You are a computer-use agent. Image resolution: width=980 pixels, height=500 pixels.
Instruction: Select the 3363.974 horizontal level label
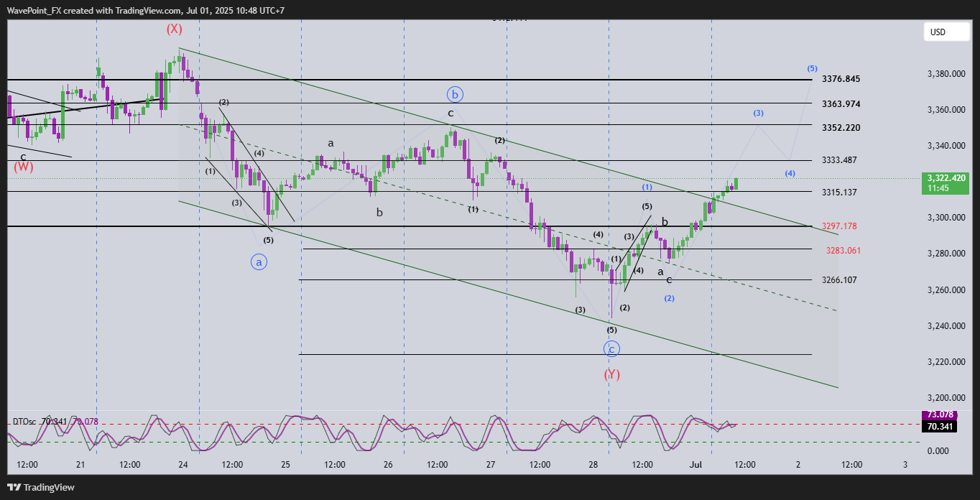(841, 104)
